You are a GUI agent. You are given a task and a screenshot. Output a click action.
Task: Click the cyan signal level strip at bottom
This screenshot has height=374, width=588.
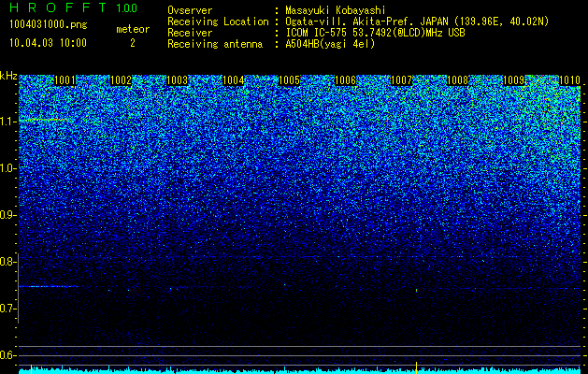pyautogui.click(x=299, y=371)
